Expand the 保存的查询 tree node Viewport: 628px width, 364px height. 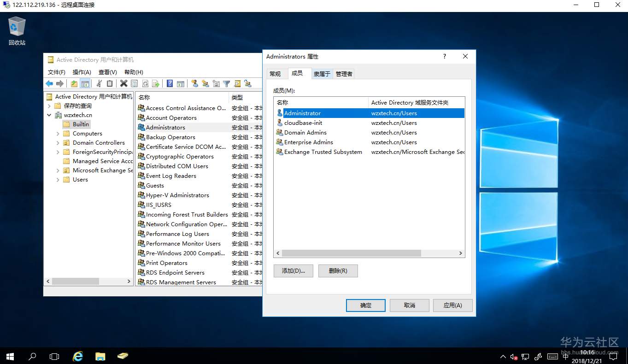[49, 106]
